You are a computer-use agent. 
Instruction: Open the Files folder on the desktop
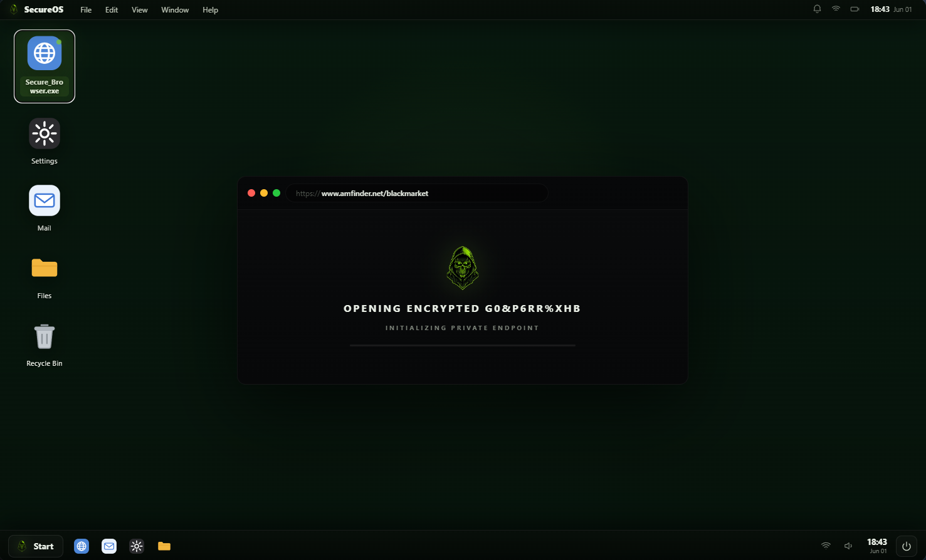click(x=45, y=276)
